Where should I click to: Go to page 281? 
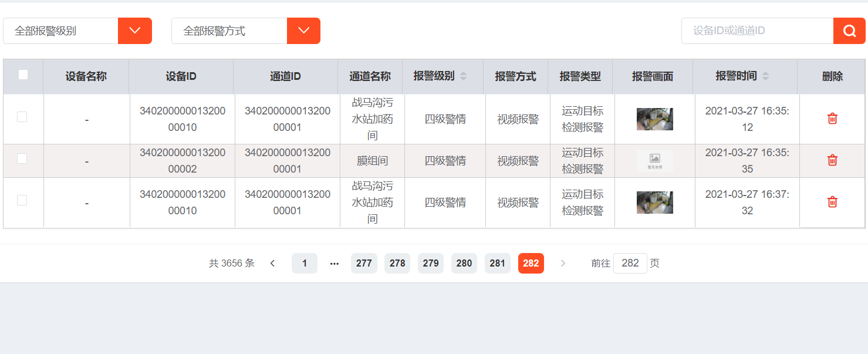coord(498,263)
